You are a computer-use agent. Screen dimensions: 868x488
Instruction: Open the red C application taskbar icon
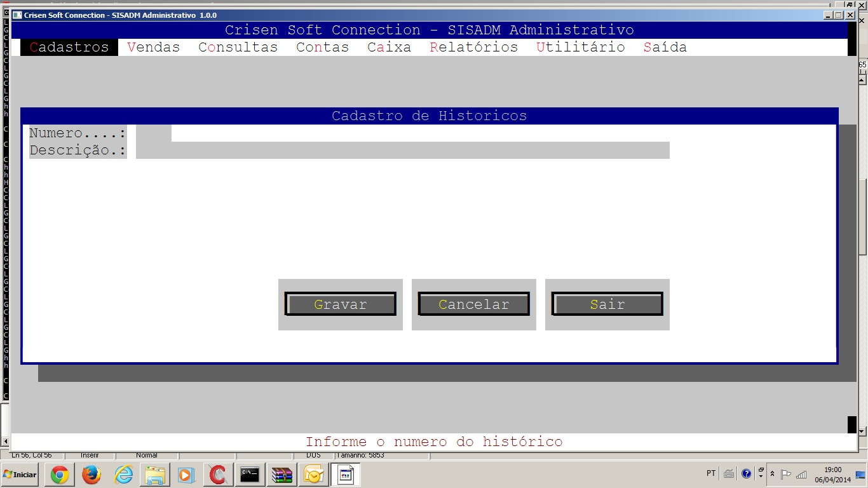[218, 475]
